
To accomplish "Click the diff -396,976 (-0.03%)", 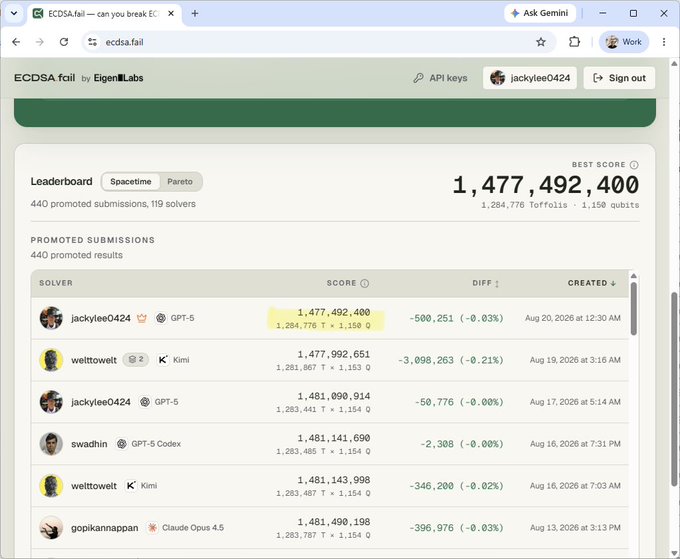I will [x=456, y=528].
